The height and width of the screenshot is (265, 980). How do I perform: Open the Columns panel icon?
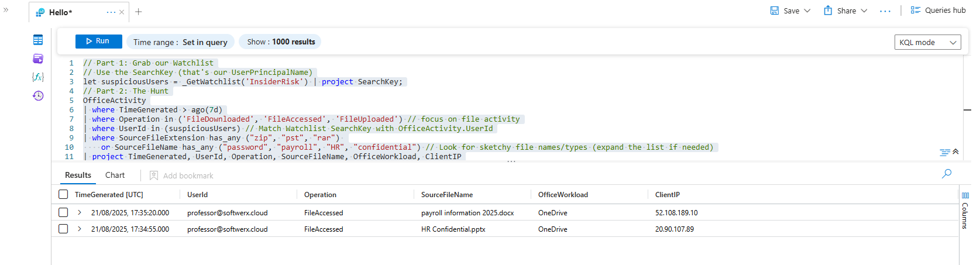[965, 195]
